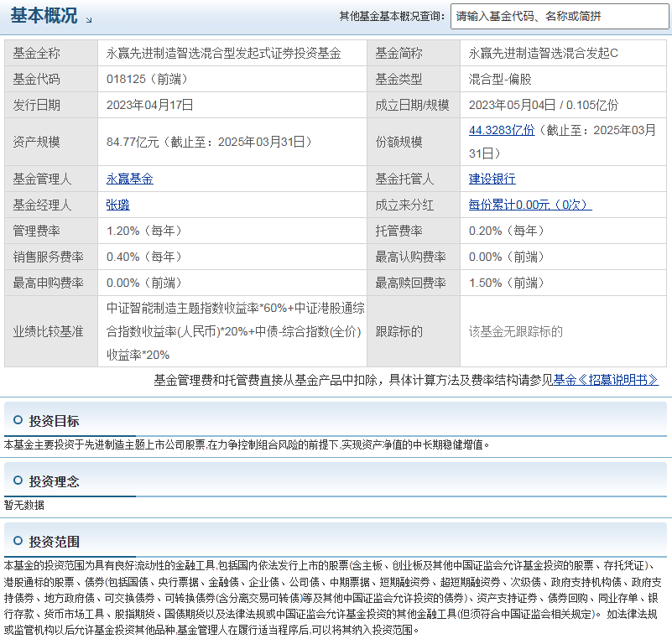Click the 投资理念 section header
The height and width of the screenshot is (639, 672).
click(x=54, y=481)
